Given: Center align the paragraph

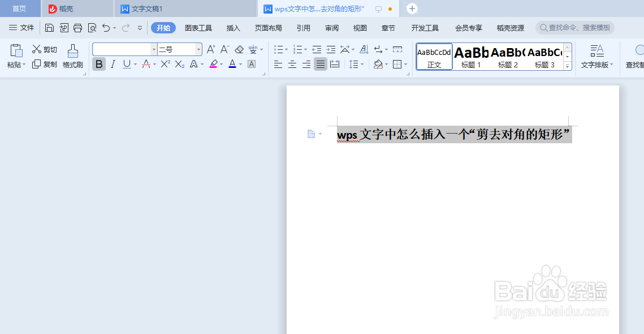Looking at the screenshot, I should click(292, 64).
